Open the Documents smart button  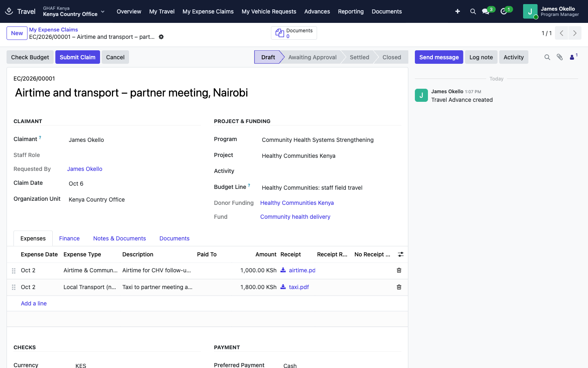(294, 33)
